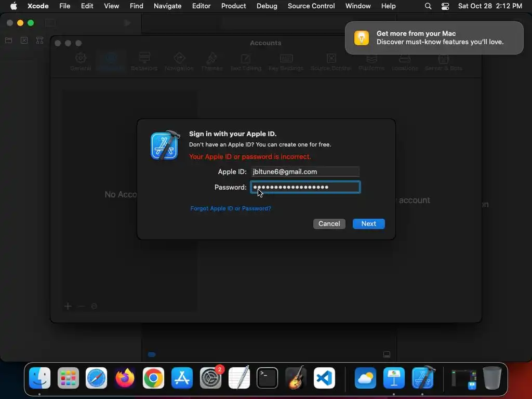The image size is (532, 399).
Task: Click the Password field
Action: click(x=305, y=187)
